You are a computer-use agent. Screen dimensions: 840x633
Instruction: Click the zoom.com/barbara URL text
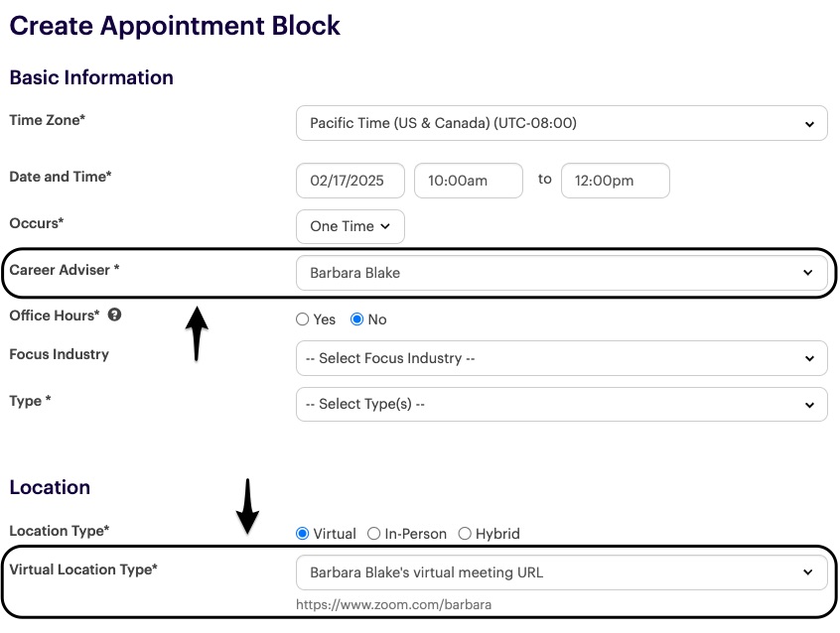[x=393, y=604]
